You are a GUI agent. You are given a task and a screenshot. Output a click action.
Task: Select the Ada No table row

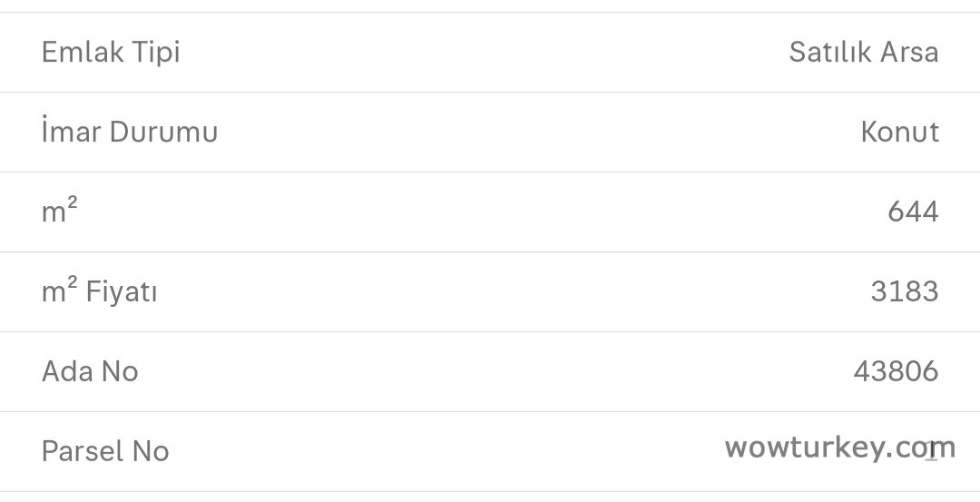coord(490,371)
